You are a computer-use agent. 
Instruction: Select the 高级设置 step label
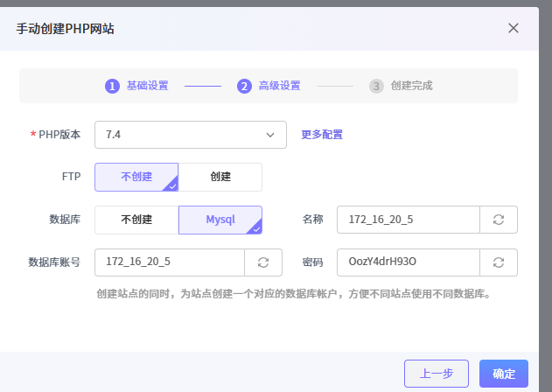tap(279, 86)
